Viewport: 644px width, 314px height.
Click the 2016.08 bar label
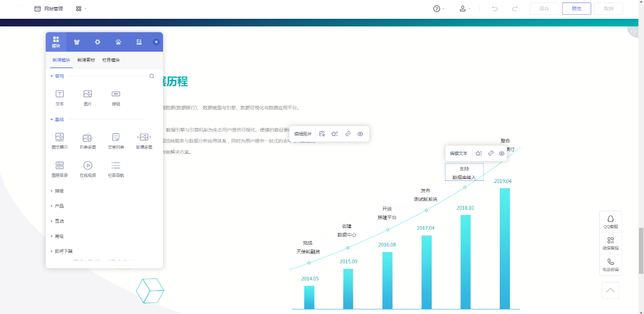coord(387,244)
